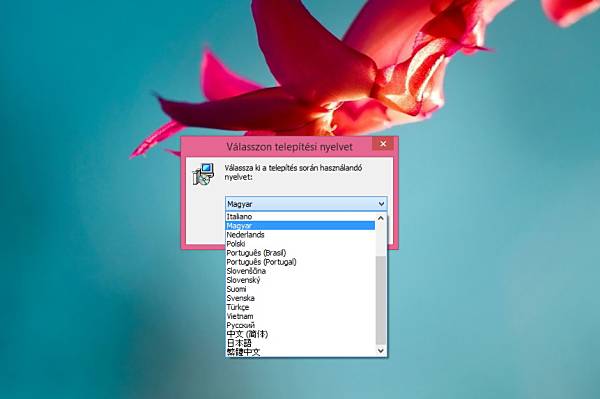
Task: Select Português (Brasil) language option
Action: (300, 253)
